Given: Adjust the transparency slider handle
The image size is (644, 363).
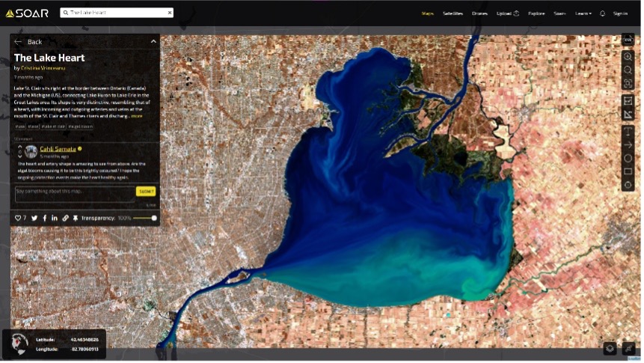Looking at the screenshot, I should point(154,218).
